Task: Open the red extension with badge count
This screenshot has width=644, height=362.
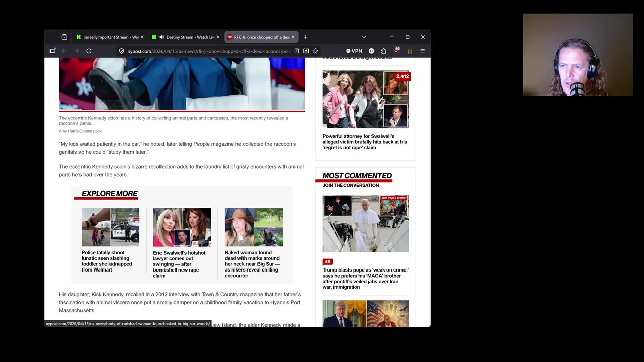Action: [396, 50]
